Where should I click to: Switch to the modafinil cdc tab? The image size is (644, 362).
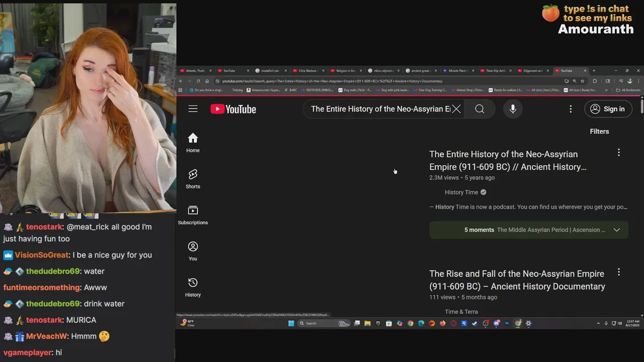click(272, 70)
